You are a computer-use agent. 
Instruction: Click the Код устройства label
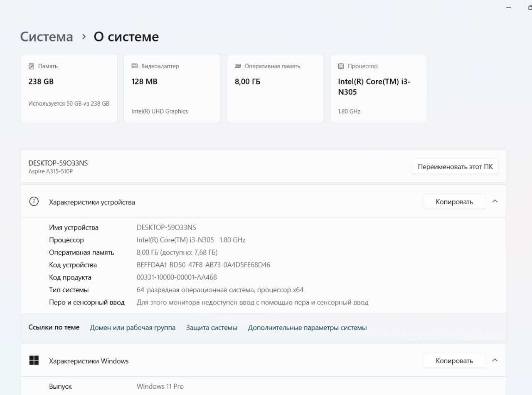pyautogui.click(x=73, y=265)
